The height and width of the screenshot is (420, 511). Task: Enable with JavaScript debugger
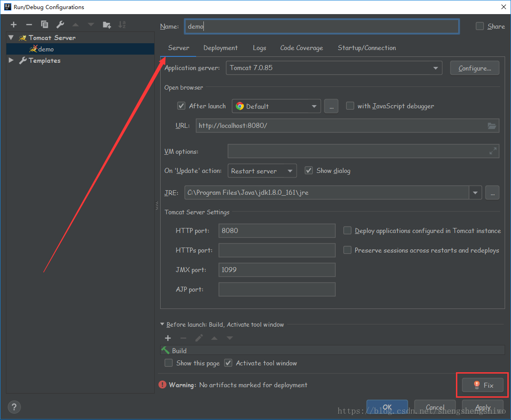point(350,106)
